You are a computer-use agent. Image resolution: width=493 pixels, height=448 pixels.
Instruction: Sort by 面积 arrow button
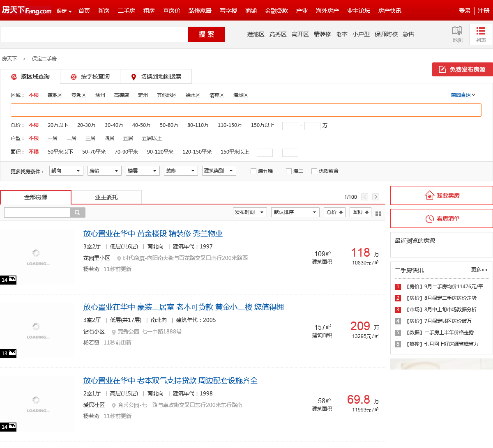pos(361,212)
